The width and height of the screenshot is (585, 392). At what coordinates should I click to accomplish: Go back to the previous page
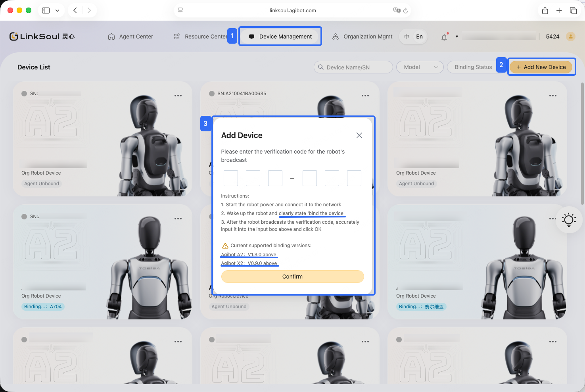(x=75, y=10)
